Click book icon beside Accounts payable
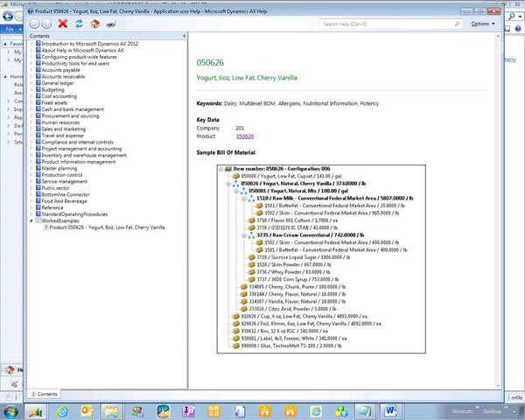525x420 pixels. [x=38, y=70]
